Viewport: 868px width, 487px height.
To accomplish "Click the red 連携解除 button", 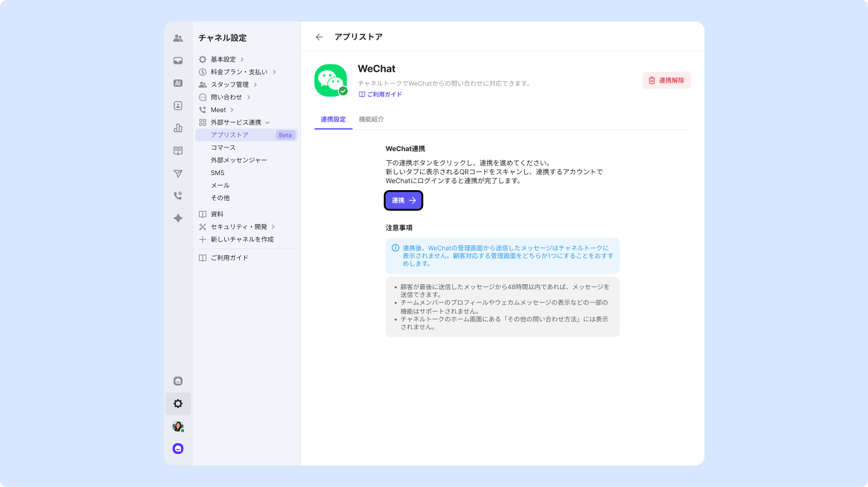I will (667, 81).
